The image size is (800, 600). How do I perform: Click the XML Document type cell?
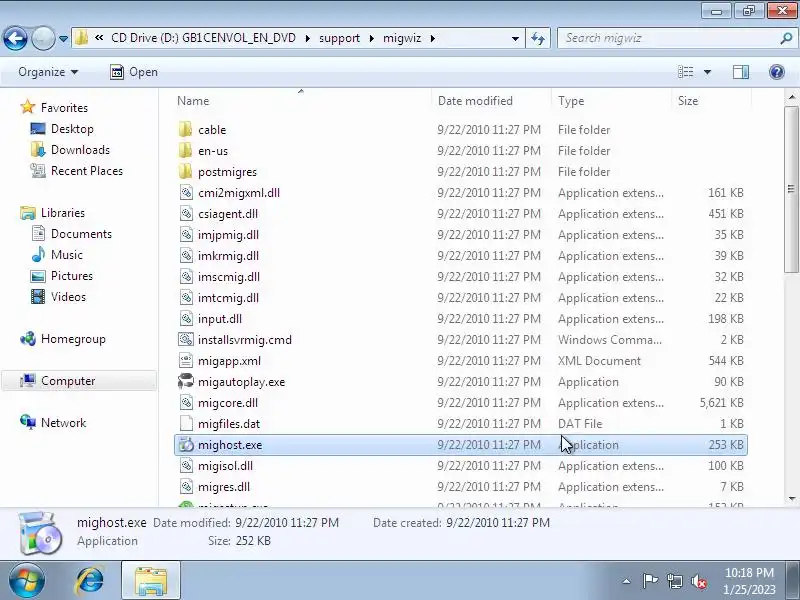point(599,361)
